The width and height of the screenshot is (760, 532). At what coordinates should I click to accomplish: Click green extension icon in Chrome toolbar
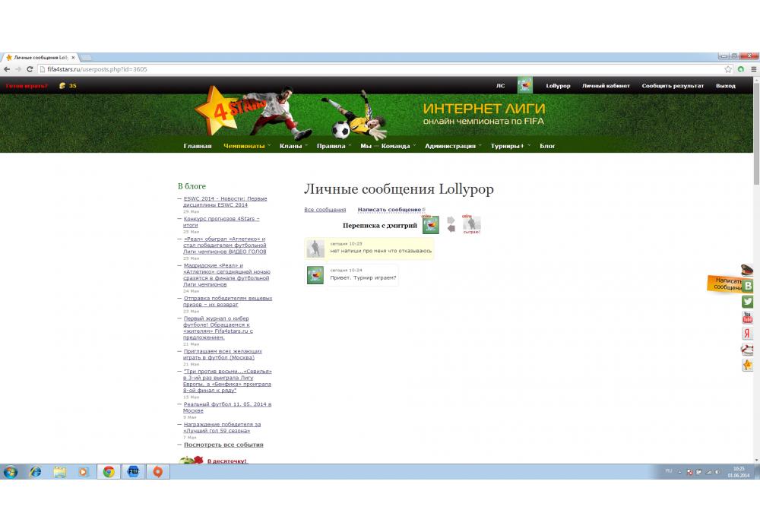pyautogui.click(x=740, y=69)
